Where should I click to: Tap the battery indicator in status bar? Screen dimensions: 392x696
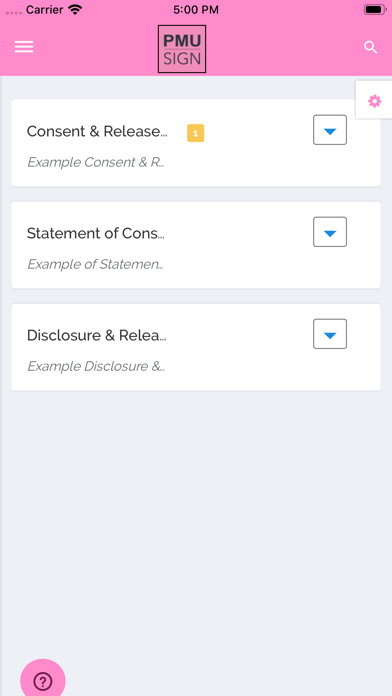point(375,9)
